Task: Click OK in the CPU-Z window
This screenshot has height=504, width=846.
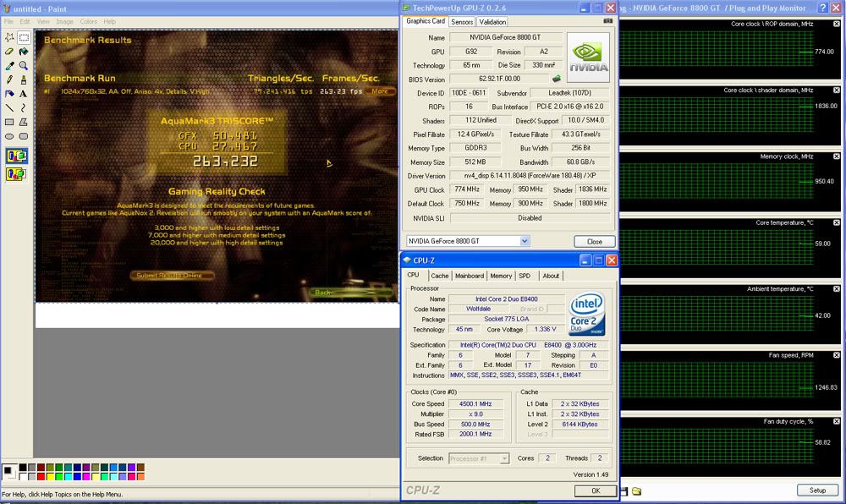Action: (x=596, y=490)
